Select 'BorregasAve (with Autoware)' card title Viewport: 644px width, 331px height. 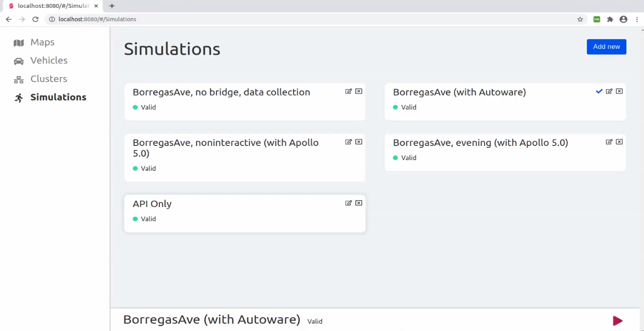459,92
